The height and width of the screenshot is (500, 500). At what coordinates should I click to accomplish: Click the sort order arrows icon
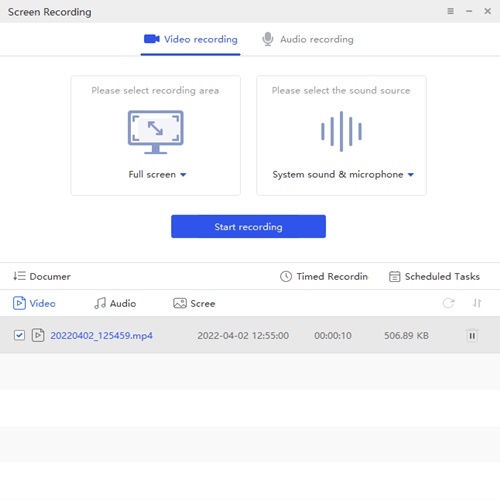477,303
